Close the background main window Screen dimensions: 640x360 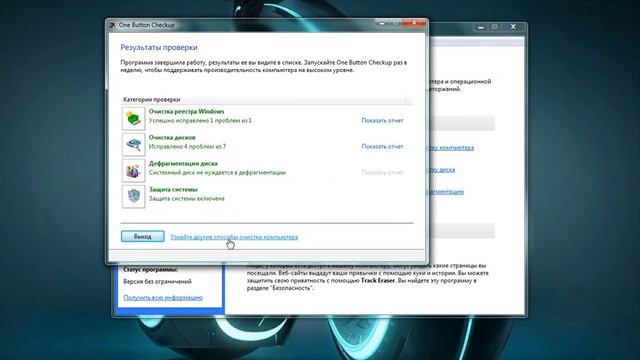[513, 27]
